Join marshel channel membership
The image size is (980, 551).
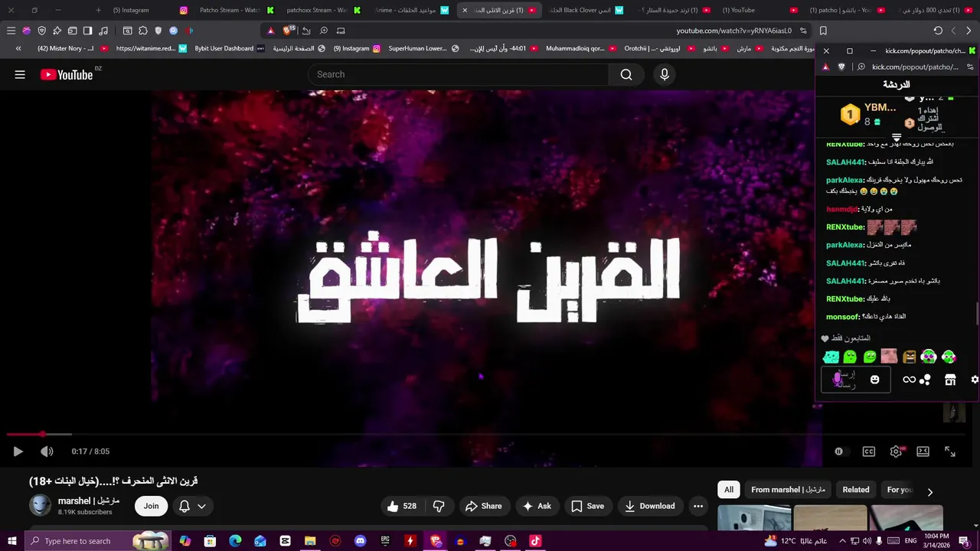151,506
